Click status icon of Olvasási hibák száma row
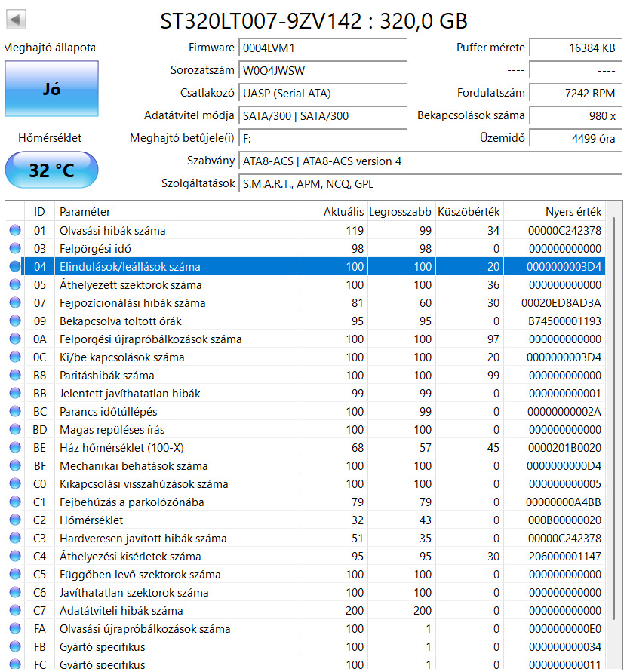The height and width of the screenshot is (672, 627). [15, 230]
